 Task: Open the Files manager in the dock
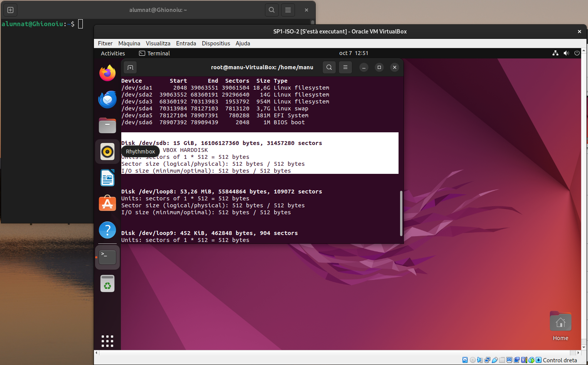coord(107,125)
